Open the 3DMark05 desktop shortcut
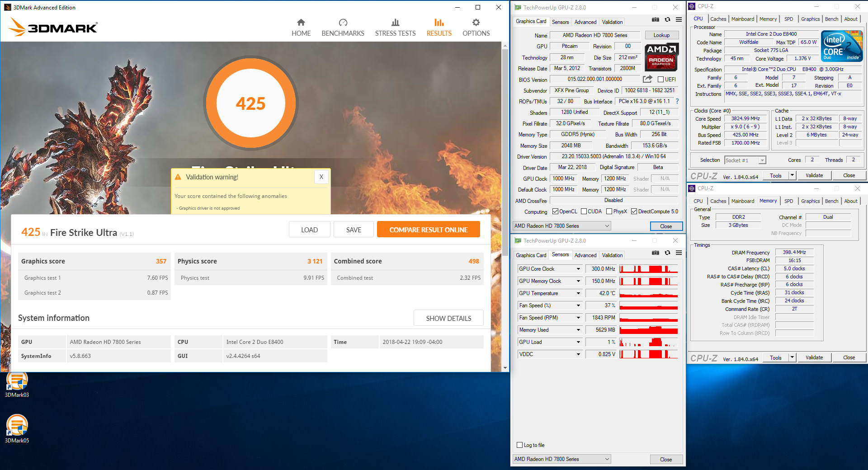 pyautogui.click(x=17, y=429)
